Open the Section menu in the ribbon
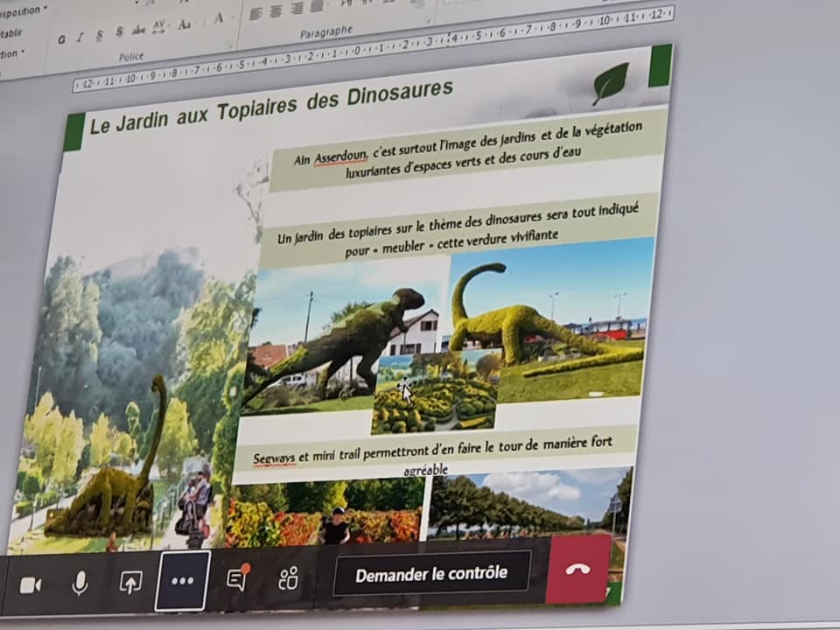Viewport: 840px width, 630px height. (x=10, y=54)
